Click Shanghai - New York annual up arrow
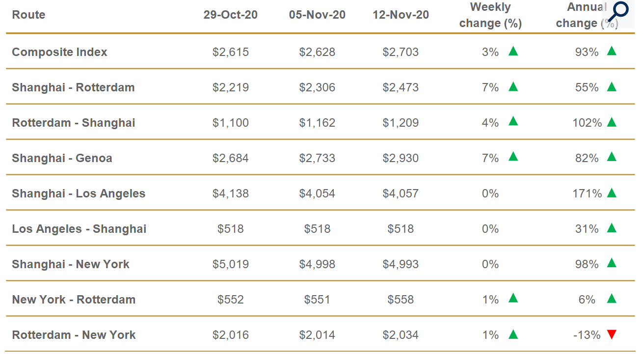This screenshot has width=644, height=360. tap(611, 263)
